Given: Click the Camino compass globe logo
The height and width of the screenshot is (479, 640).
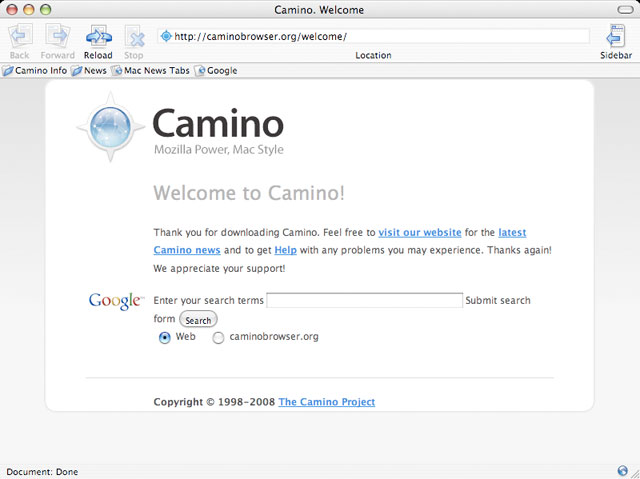Looking at the screenshot, I should tap(111, 127).
